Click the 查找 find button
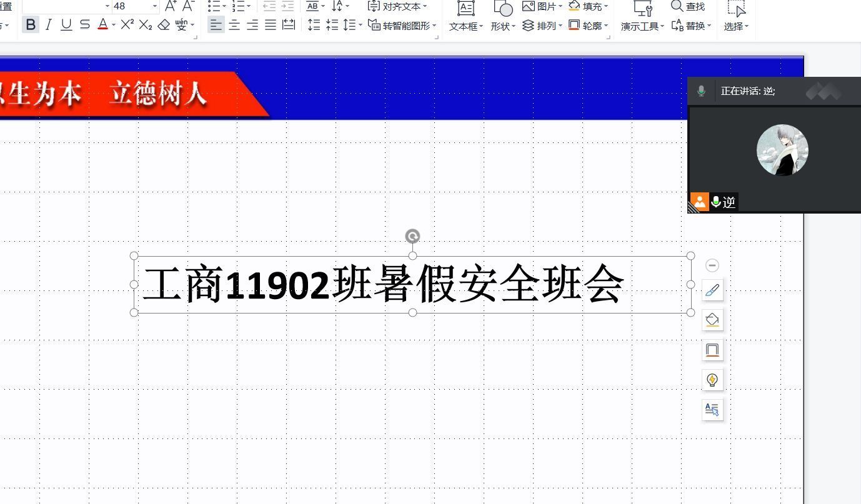 coord(688,6)
